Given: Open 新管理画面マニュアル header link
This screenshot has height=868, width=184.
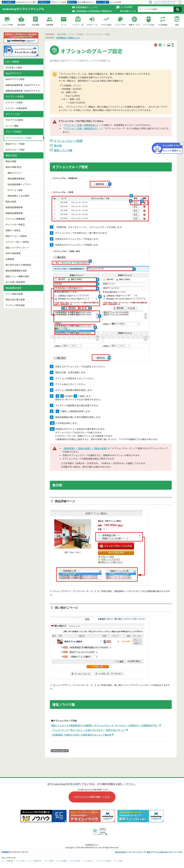Looking at the screenshot, I should tap(85, 7).
